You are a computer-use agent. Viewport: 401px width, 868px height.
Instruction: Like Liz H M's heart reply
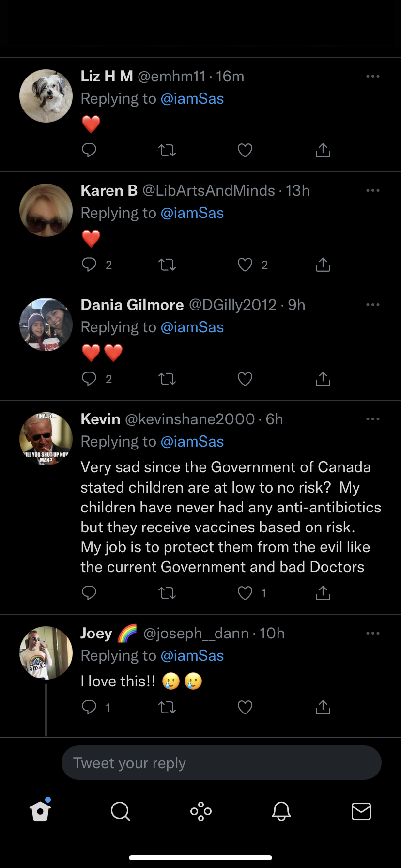coord(245,150)
